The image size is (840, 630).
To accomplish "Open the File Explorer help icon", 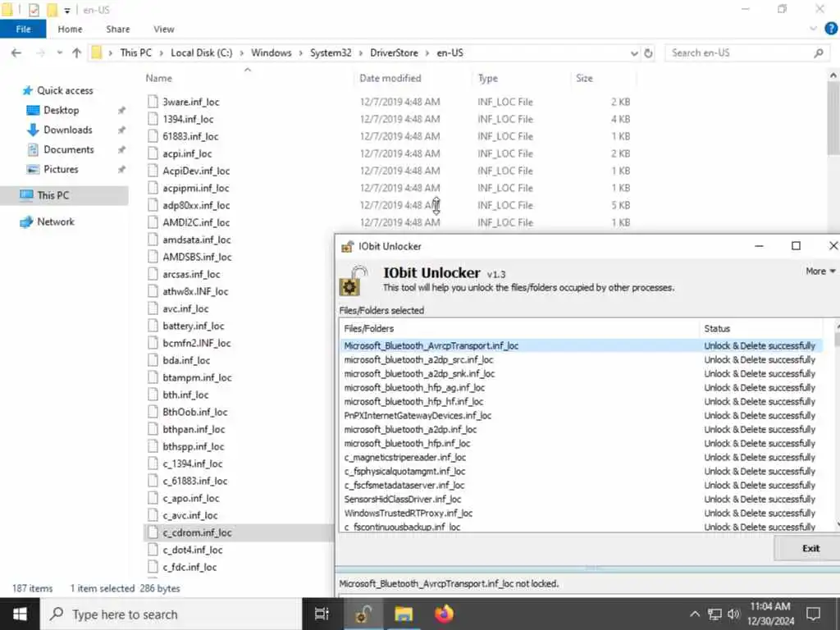I will [831, 29].
